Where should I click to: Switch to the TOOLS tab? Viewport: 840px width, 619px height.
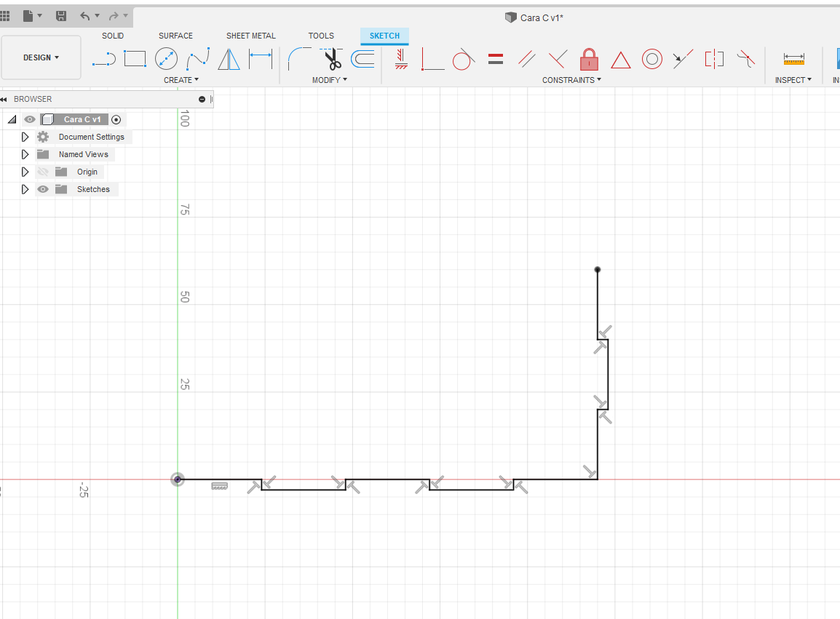point(321,36)
